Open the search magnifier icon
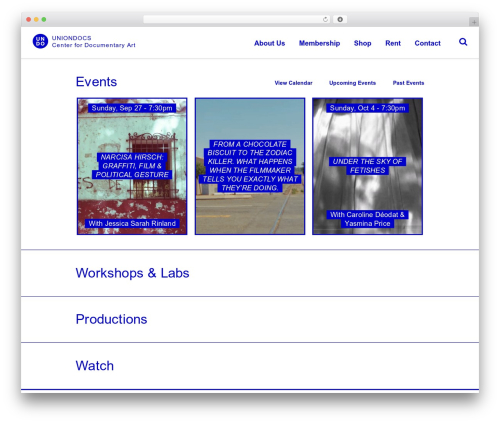500x423 pixels. pos(463,42)
